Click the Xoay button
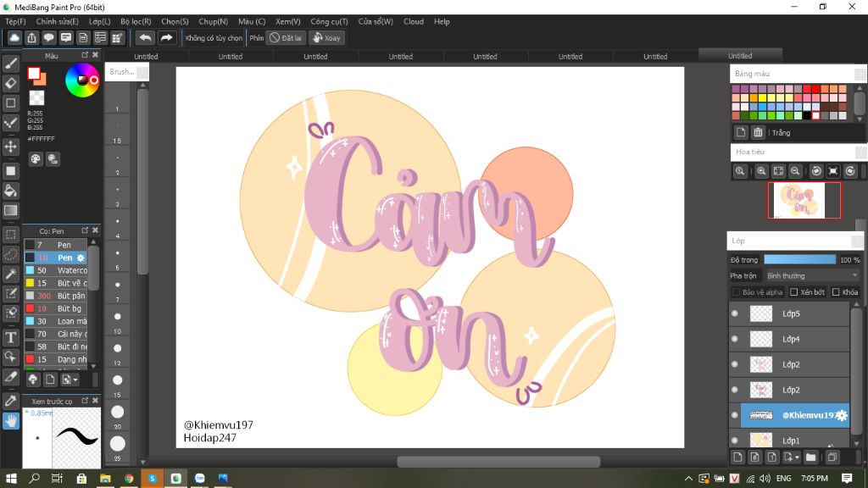Viewport: 868px width, 488px height. point(326,37)
